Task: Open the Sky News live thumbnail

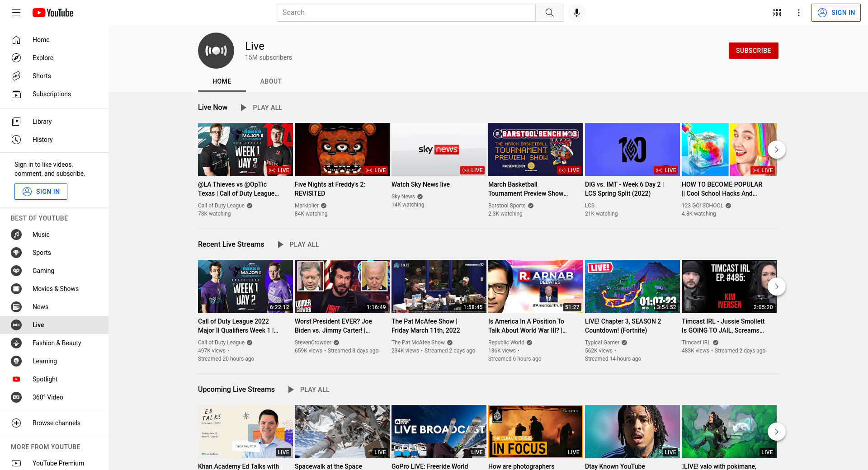Action: (x=439, y=150)
